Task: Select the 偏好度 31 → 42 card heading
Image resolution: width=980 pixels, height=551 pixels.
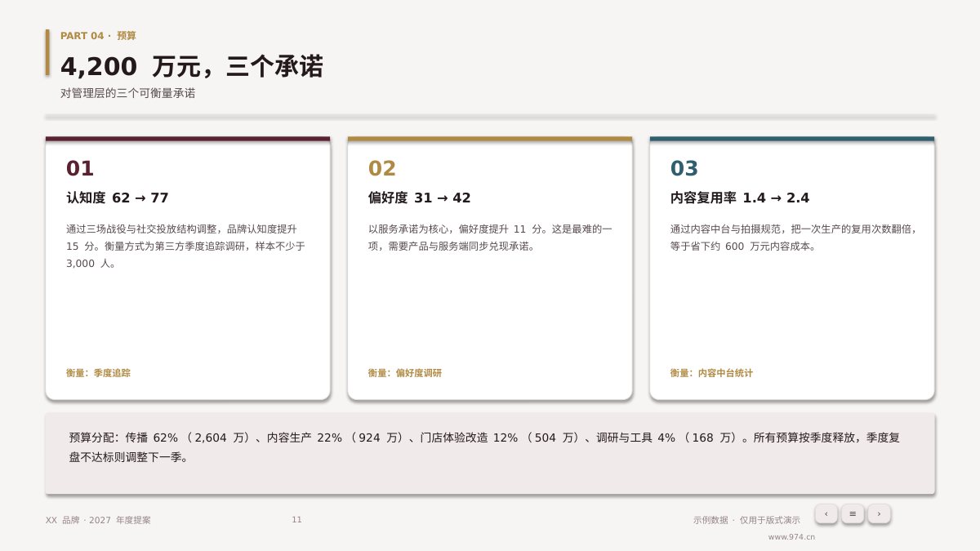Action: pyautogui.click(x=420, y=198)
